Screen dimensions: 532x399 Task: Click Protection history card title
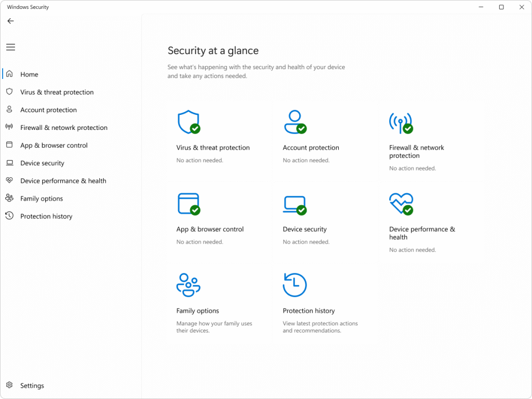(x=309, y=311)
